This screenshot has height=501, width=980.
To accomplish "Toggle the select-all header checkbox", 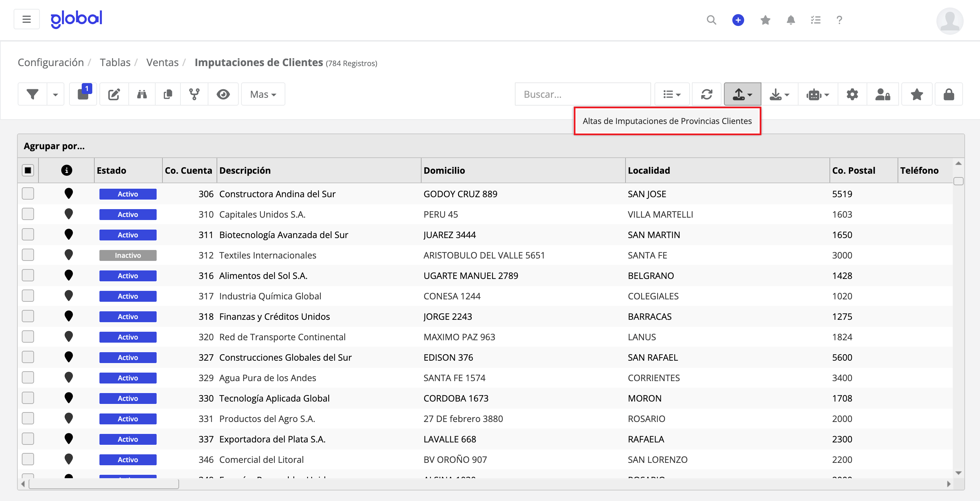I will [28, 170].
